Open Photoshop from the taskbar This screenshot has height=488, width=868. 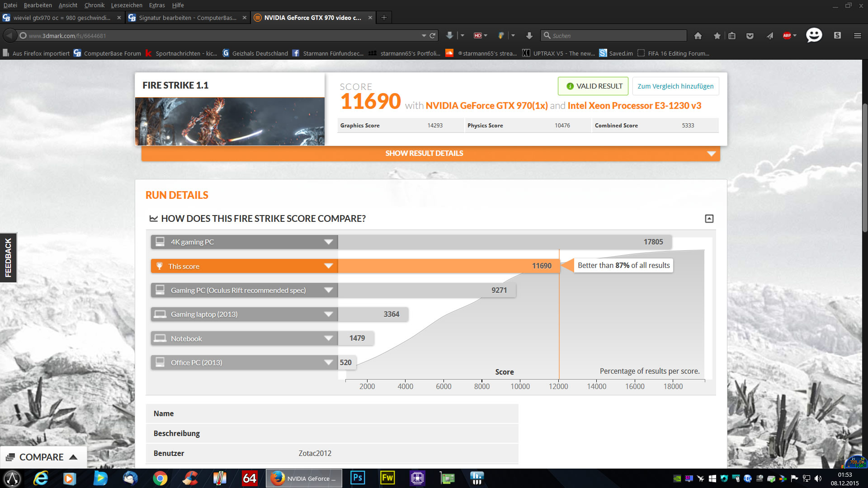point(357,478)
